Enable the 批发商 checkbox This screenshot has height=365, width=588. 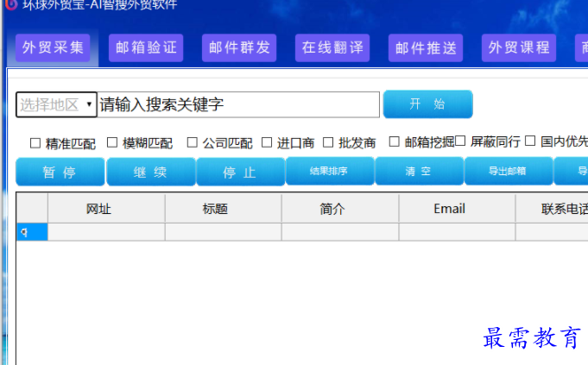click(x=328, y=142)
